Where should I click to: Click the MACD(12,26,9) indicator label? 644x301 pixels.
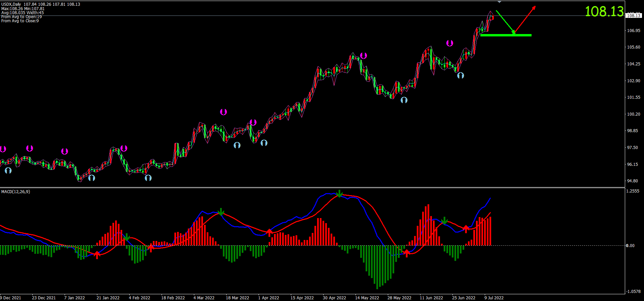tap(15, 192)
